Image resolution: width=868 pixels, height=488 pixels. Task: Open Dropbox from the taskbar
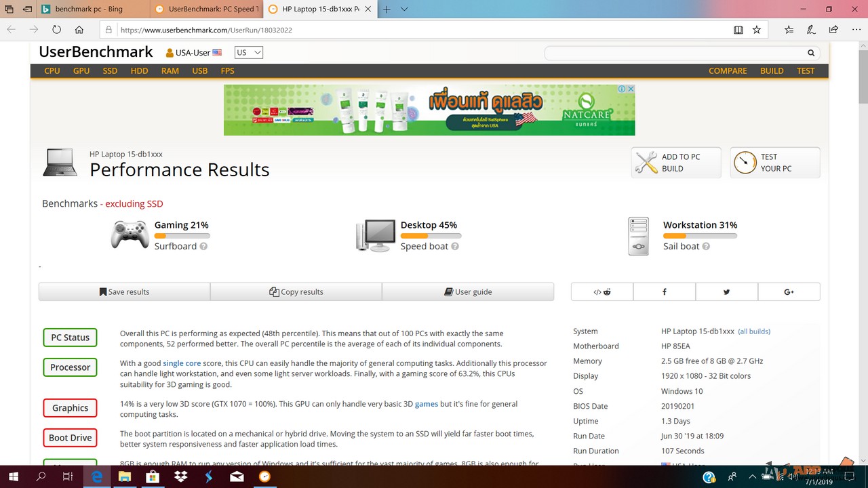tap(180, 476)
